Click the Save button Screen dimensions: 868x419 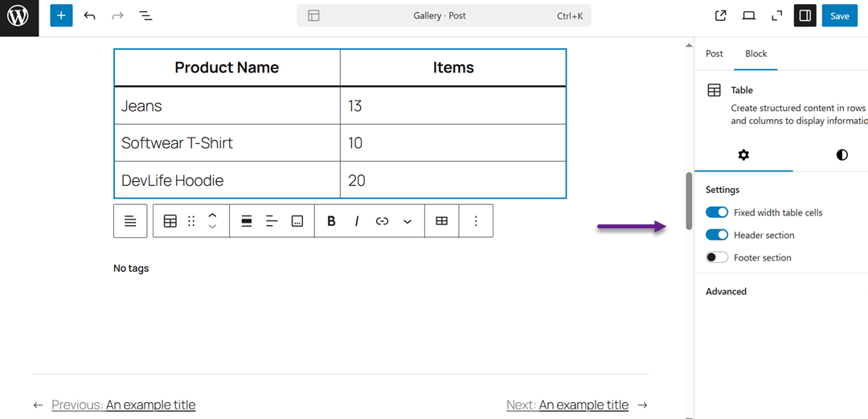(839, 16)
